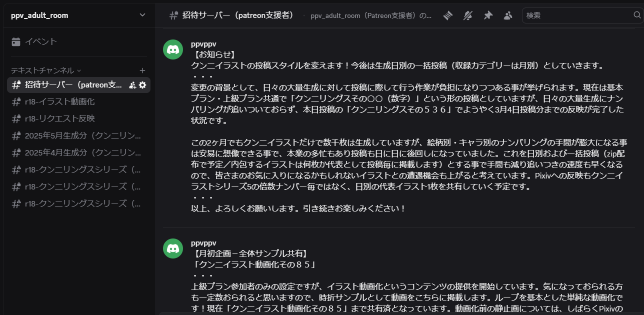
Task: Open pinned messages pin icon
Action: tap(488, 15)
